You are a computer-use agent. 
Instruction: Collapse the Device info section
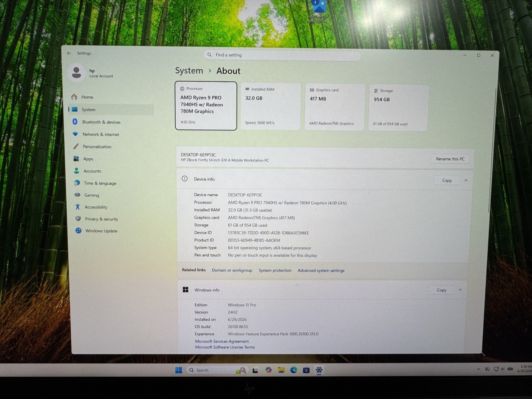click(466, 180)
